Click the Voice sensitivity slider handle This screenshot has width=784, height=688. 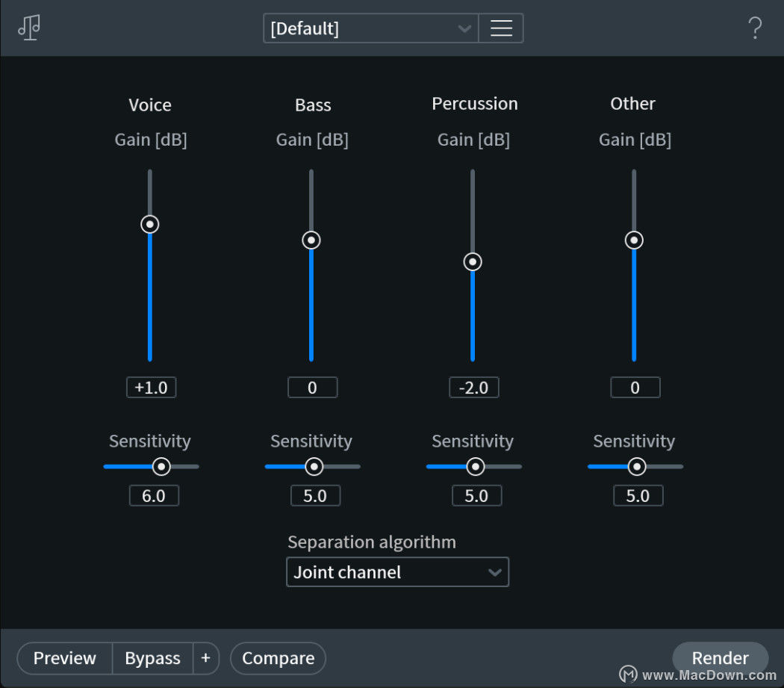click(161, 467)
